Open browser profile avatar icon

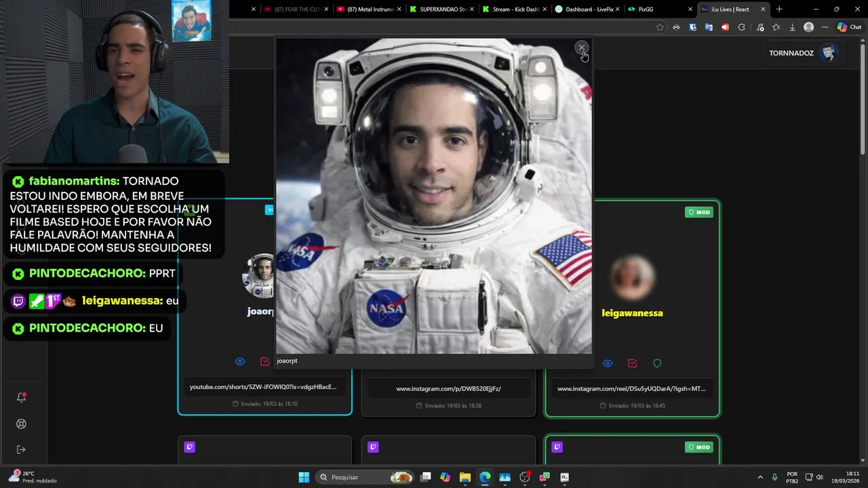coord(808,27)
